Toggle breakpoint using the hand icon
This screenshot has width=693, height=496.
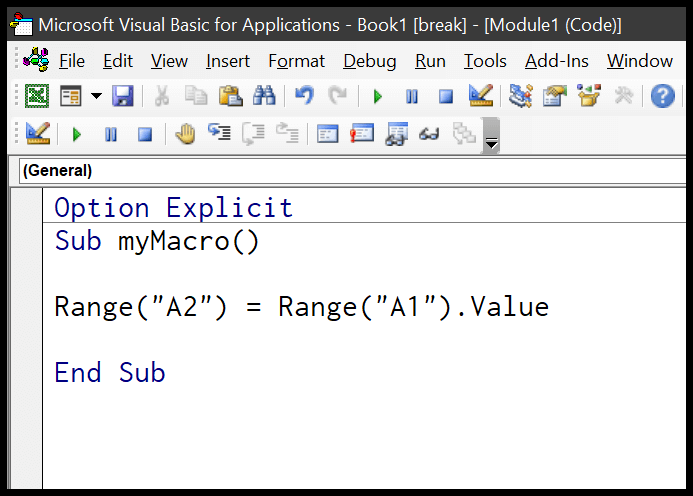(185, 134)
